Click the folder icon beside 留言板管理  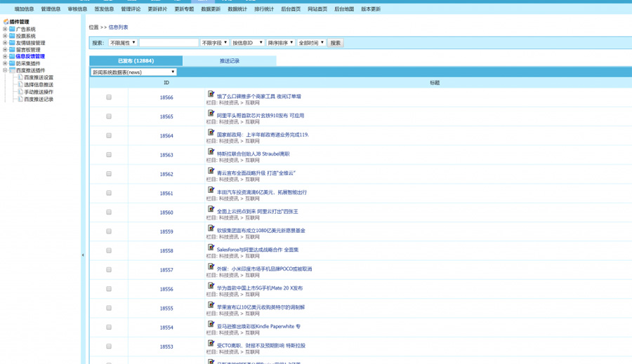12,50
